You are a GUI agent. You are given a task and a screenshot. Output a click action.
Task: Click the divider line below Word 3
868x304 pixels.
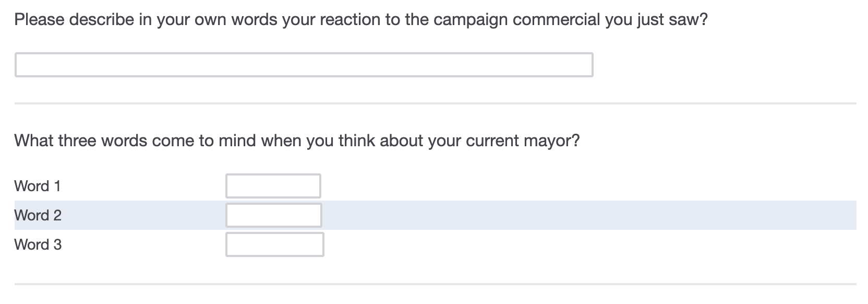point(435,284)
